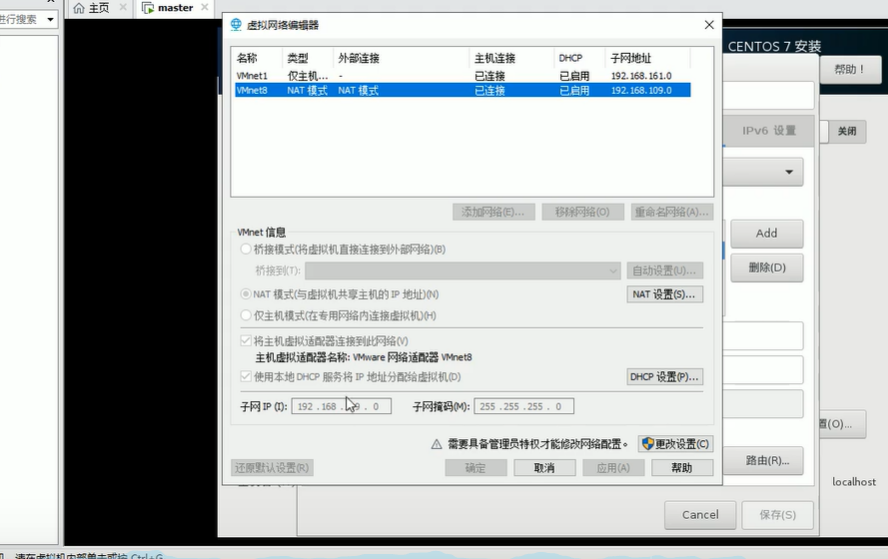The width and height of the screenshot is (888, 559).
Task: Click the 主机连接 column header
Action: coord(511,58)
